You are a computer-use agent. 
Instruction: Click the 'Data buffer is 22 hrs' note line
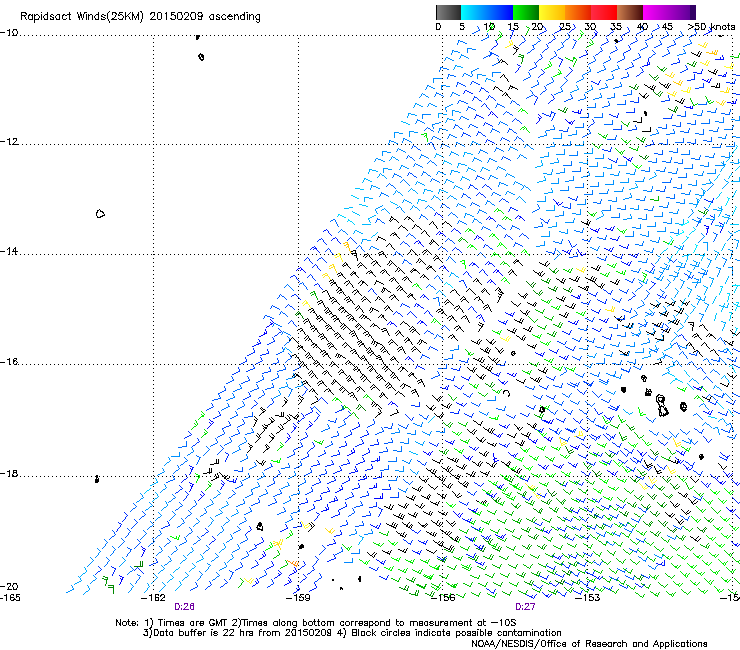[x=352, y=633]
